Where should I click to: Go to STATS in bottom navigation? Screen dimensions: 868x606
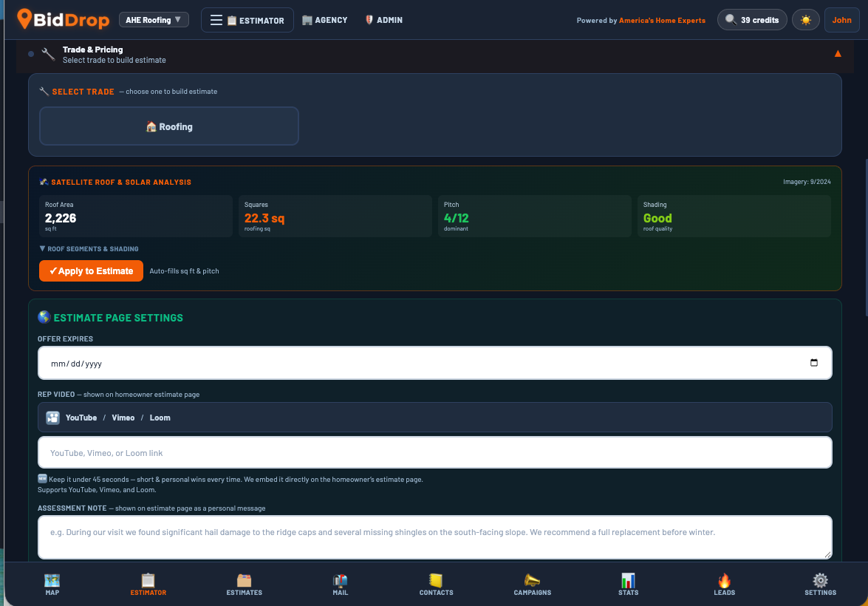(x=629, y=585)
